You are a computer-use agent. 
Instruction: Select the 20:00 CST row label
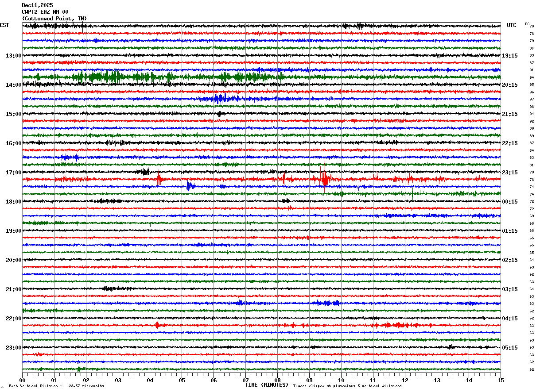point(14,260)
